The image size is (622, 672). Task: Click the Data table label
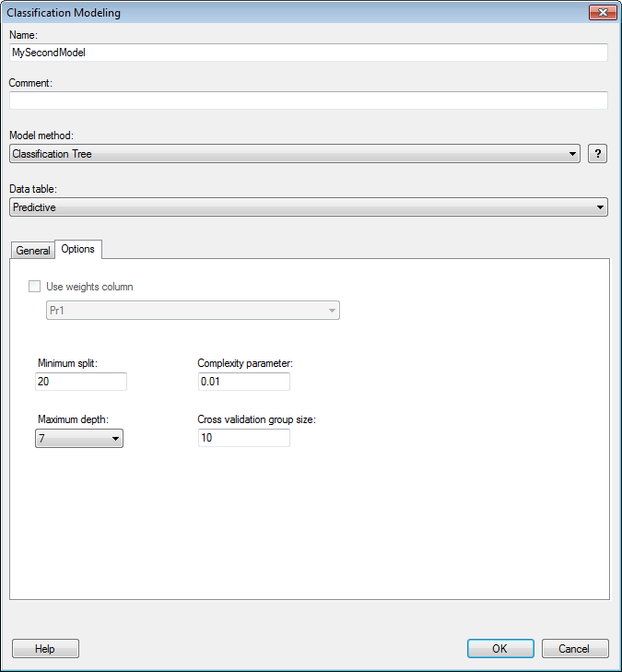[x=33, y=189]
